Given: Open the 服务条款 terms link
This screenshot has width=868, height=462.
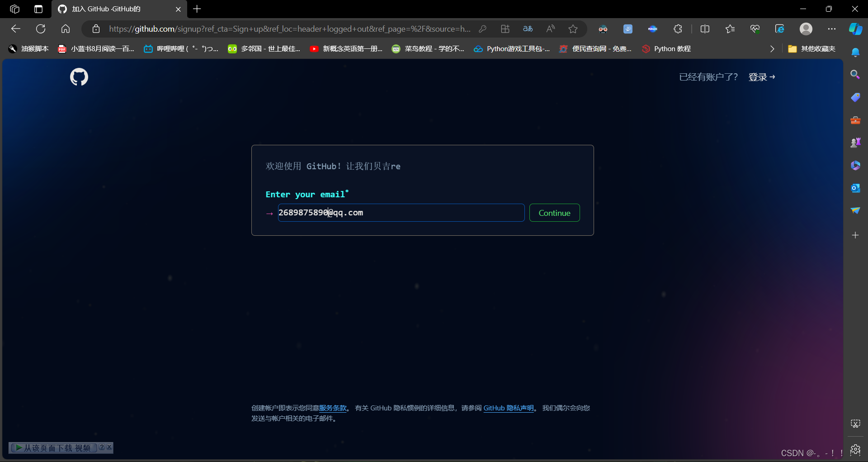Looking at the screenshot, I should (333, 408).
